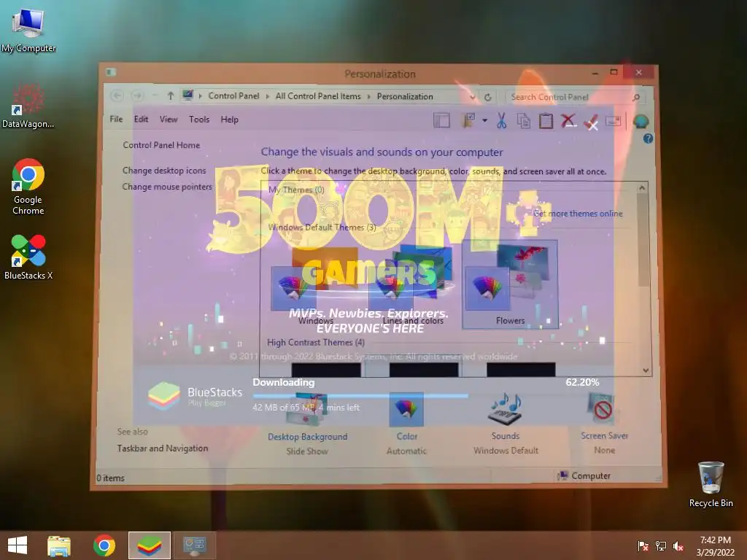Open Screen Saver settings
747x560 pixels.
[x=604, y=424]
